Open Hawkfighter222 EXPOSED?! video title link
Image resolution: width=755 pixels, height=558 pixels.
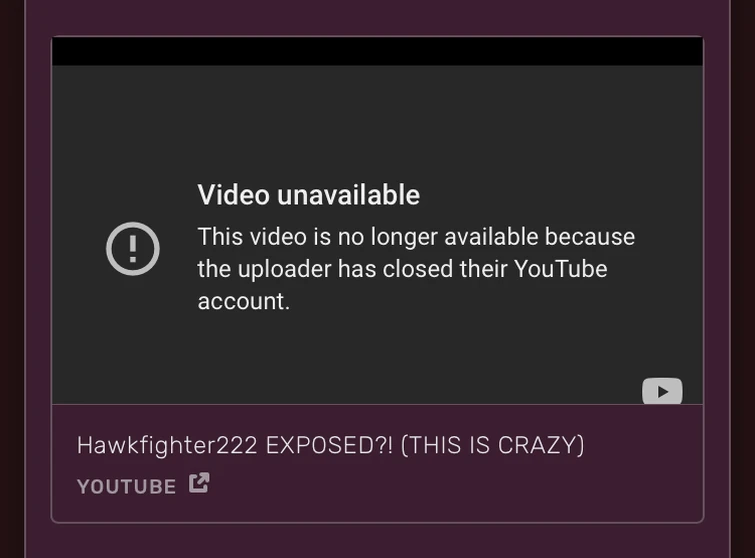[x=330, y=445]
